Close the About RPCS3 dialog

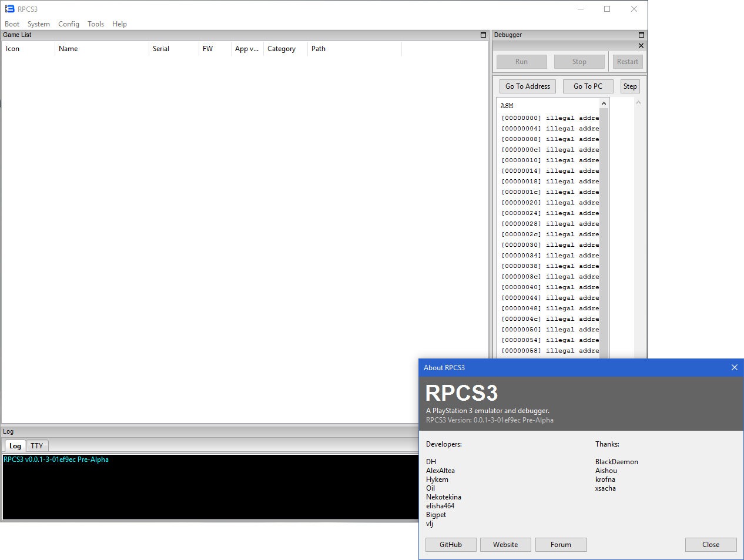(734, 367)
